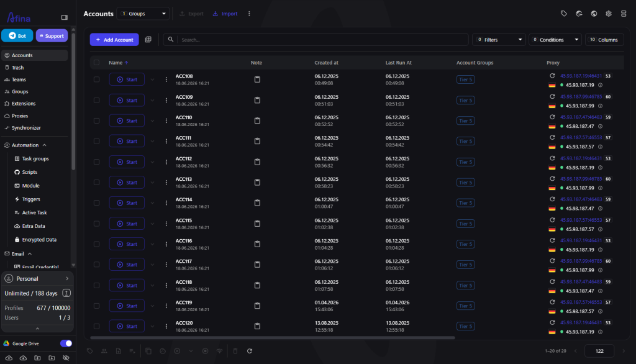Open settings gear in top bar
This screenshot has width=636, height=364.
tap(609, 14)
